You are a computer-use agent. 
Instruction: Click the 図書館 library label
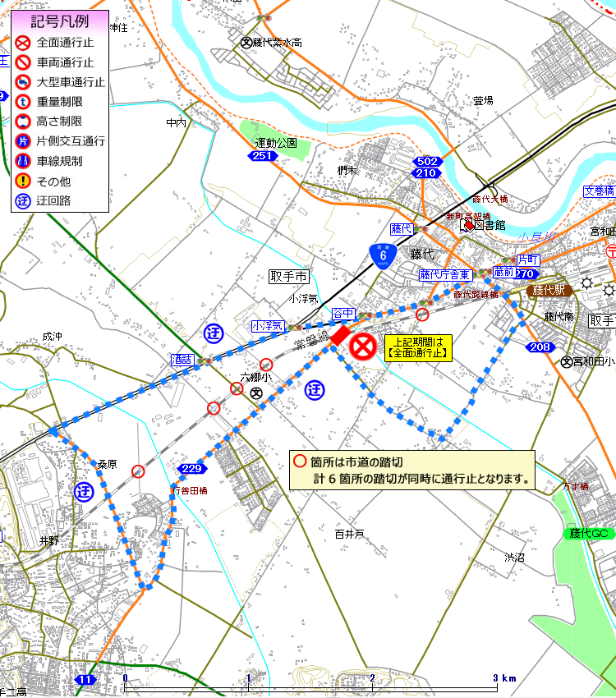point(490,225)
